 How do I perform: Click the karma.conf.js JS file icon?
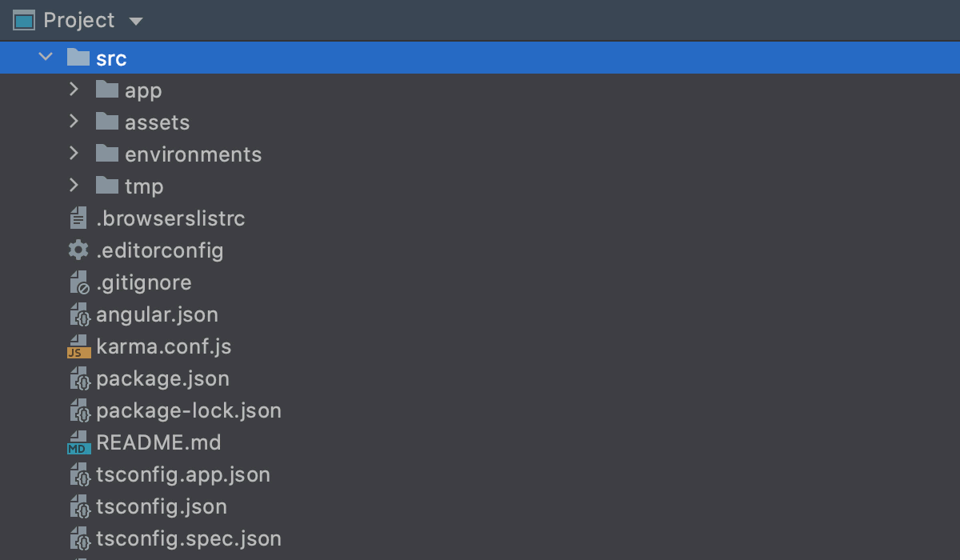pos(78,346)
